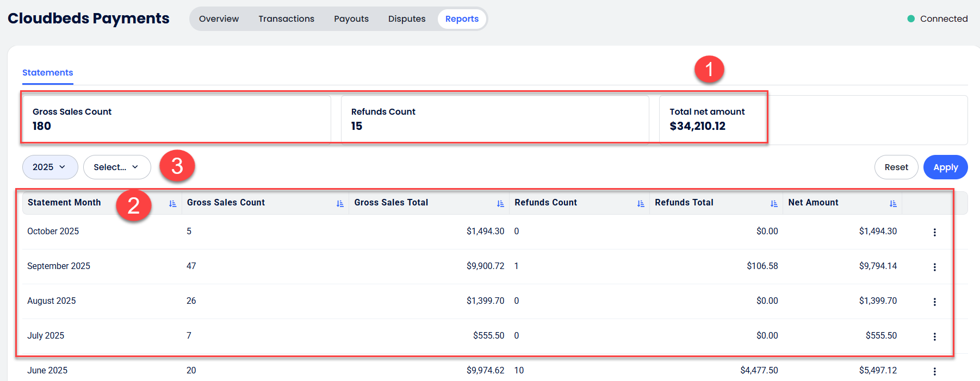Click the Apply filter button
The image size is (980, 381).
tap(945, 167)
